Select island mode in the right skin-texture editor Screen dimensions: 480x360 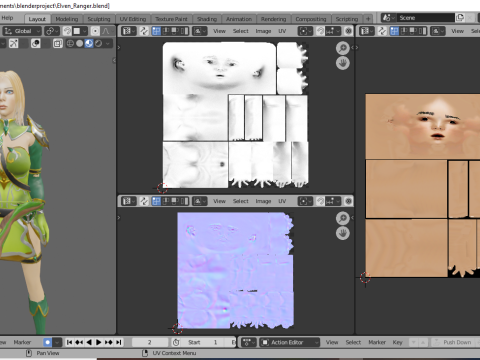[422, 31]
